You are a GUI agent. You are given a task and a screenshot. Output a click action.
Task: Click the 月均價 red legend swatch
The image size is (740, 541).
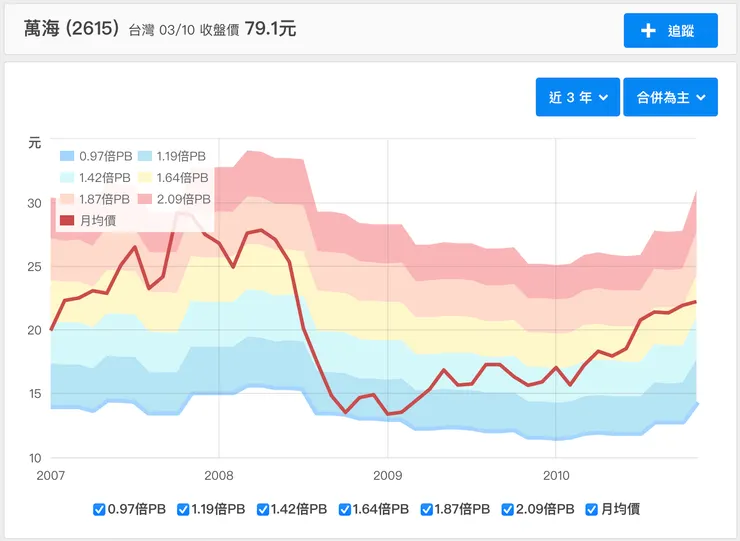(67, 220)
